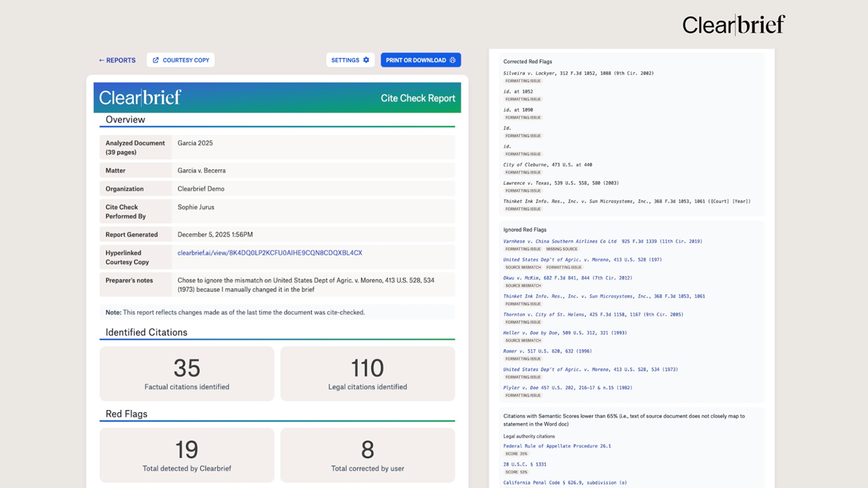The width and height of the screenshot is (868, 488).
Task: Open the California Penal Code § 626.9 citation
Action: pos(564,482)
